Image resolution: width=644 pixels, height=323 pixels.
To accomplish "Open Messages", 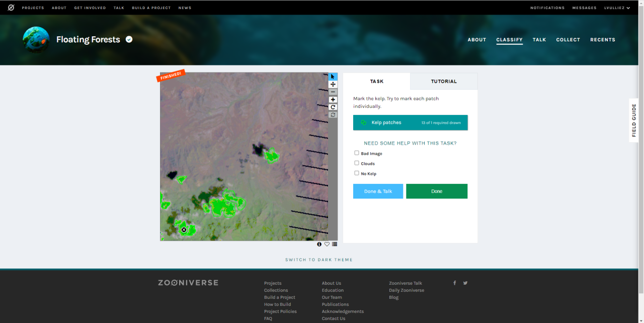I will (x=584, y=8).
